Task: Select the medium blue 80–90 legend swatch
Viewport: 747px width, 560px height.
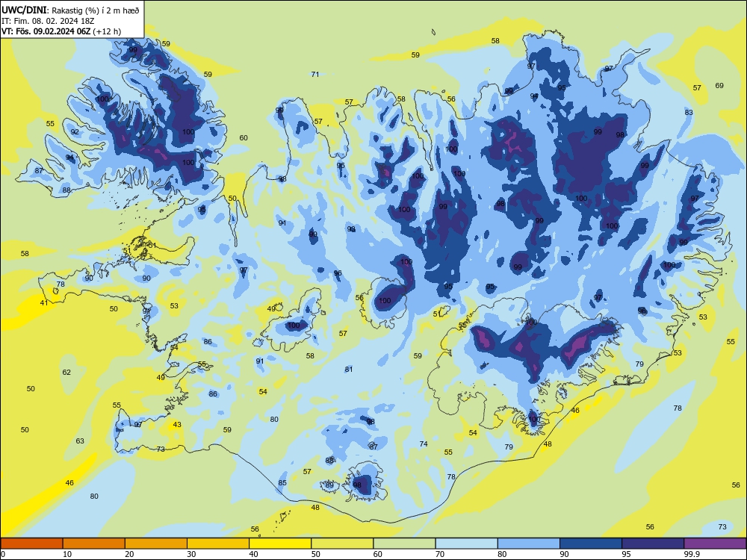Action: coord(529,544)
